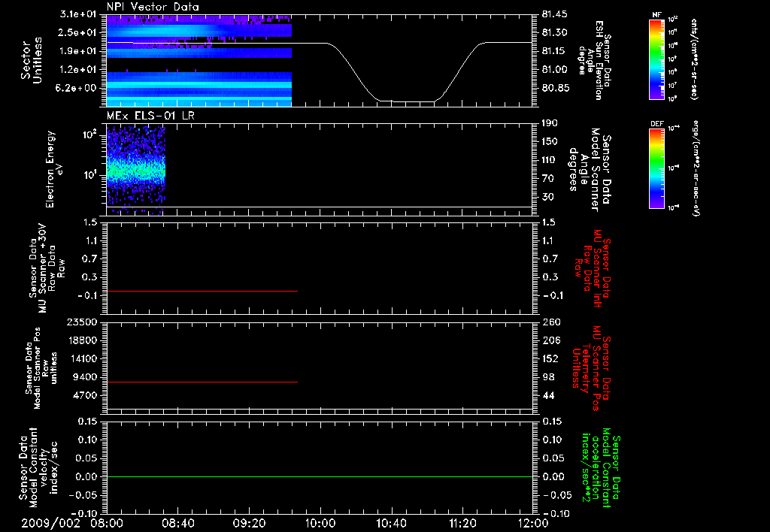The height and width of the screenshot is (532, 770).
Task: Click the "81.00" sun elevation tick
Action: pyautogui.click(x=554, y=70)
